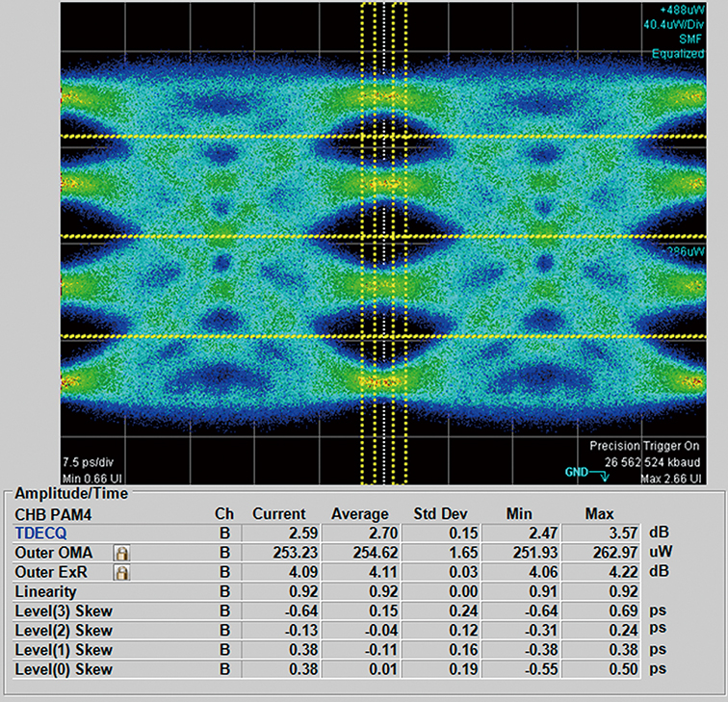The height and width of the screenshot is (702, 728).
Task: Click the +488uW top scale label
Action: [682, 10]
